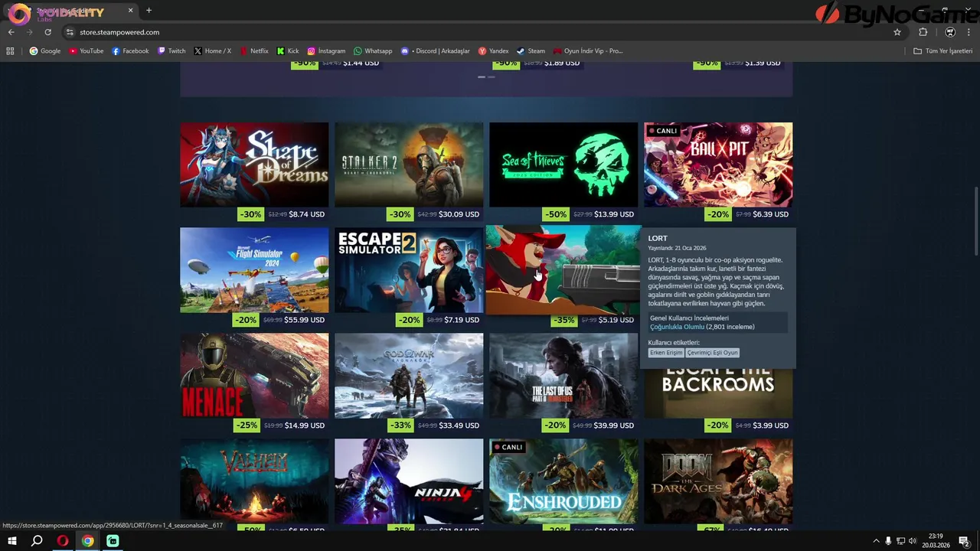Click the volume icon in the system tray
Screen dimensions: 980x551
pos(913,541)
